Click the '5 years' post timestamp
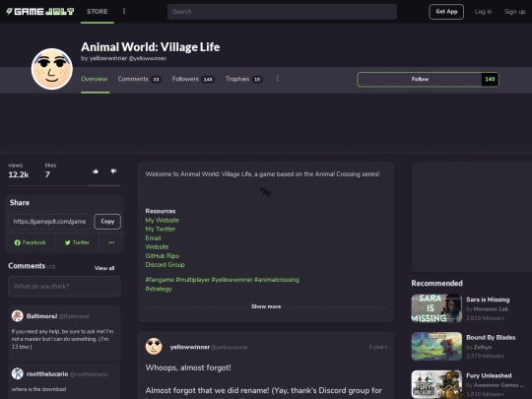This screenshot has height=399, width=532. [377, 347]
